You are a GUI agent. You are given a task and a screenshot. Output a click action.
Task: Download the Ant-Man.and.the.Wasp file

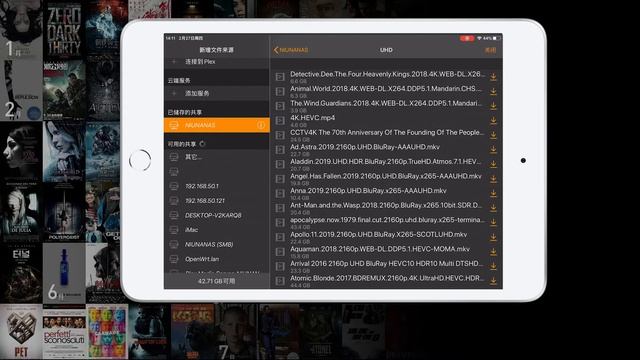[493, 208]
